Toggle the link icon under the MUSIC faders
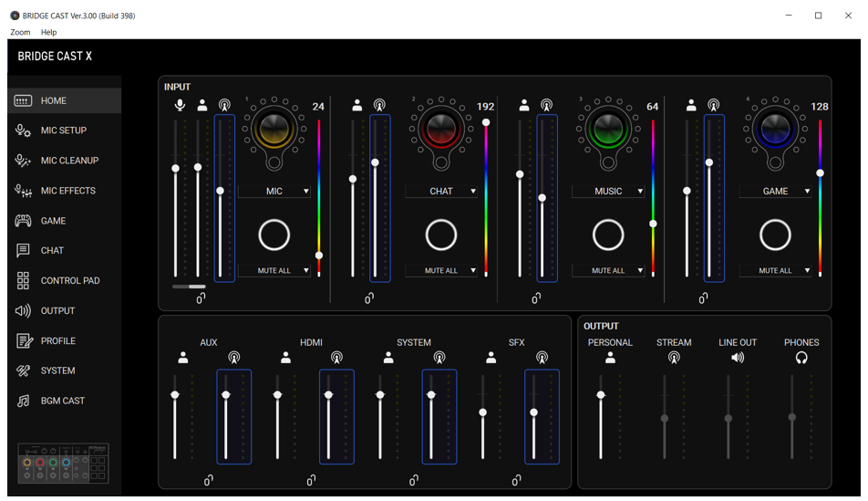Screen dimensions: 868x501 coord(536,298)
